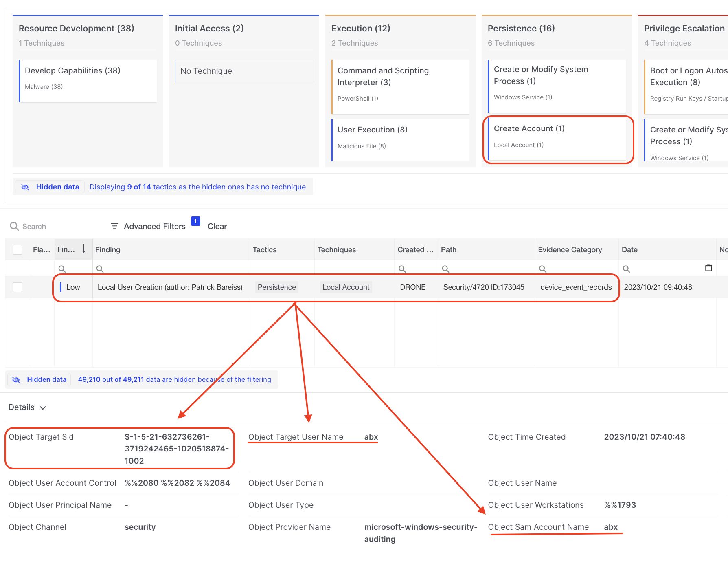Check the Local User Creation row checkbox

[18, 287]
